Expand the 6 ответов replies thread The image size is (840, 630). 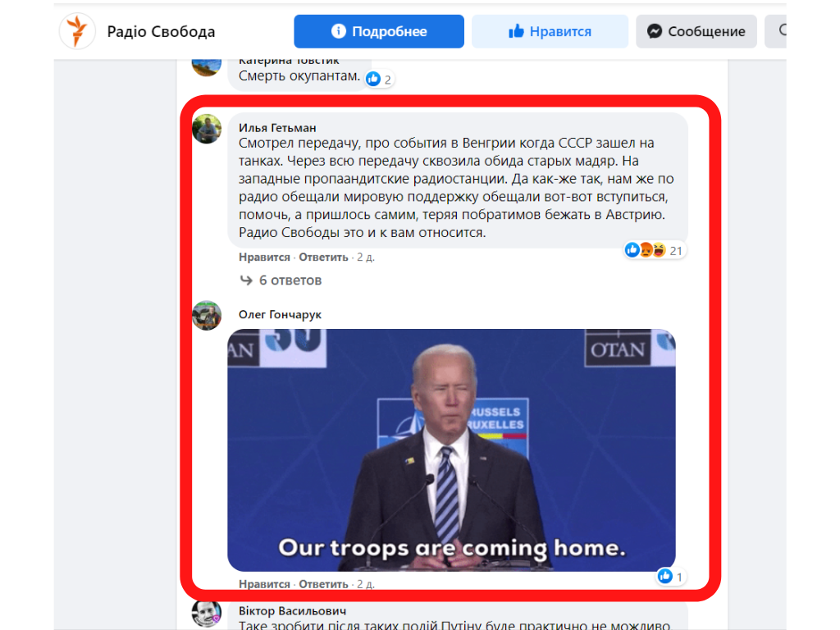pyautogui.click(x=281, y=281)
